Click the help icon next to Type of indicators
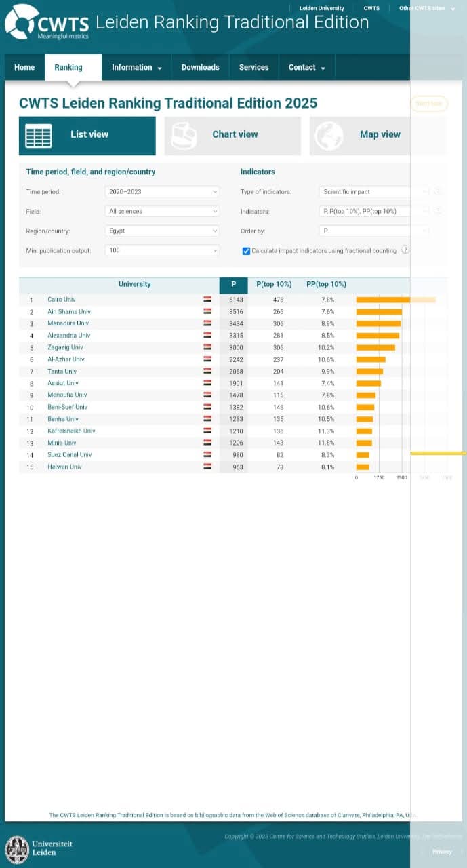 click(437, 192)
